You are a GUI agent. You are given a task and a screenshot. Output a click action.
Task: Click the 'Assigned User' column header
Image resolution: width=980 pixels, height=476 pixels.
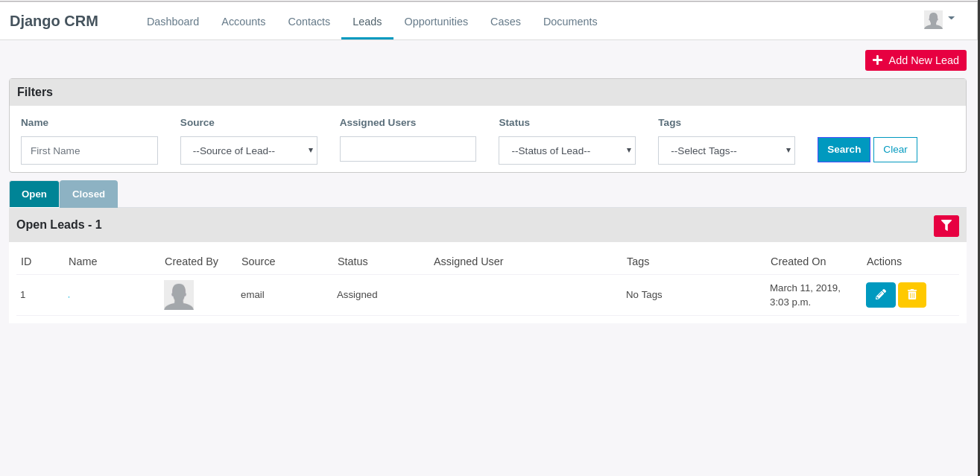468,261
